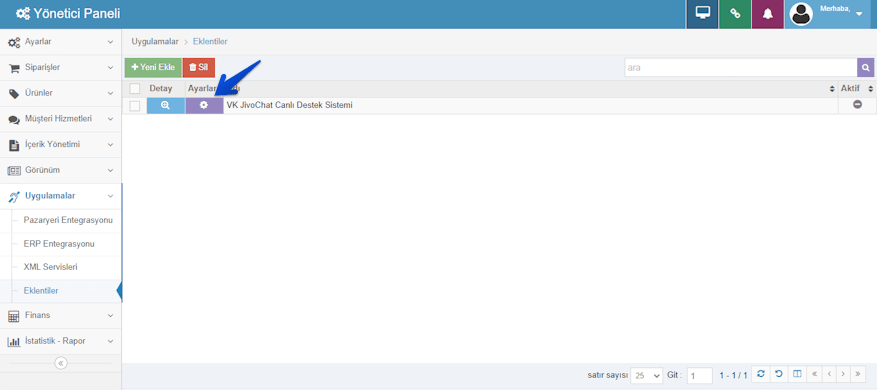Check the VK JivoChat row checkbox
The image size is (877, 390).
(x=135, y=106)
